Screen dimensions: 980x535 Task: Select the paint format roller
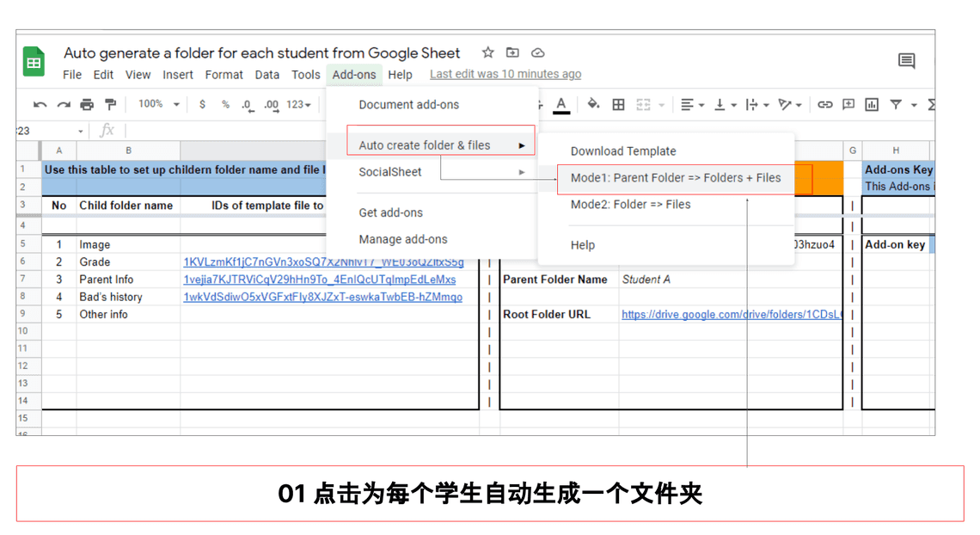click(x=110, y=105)
